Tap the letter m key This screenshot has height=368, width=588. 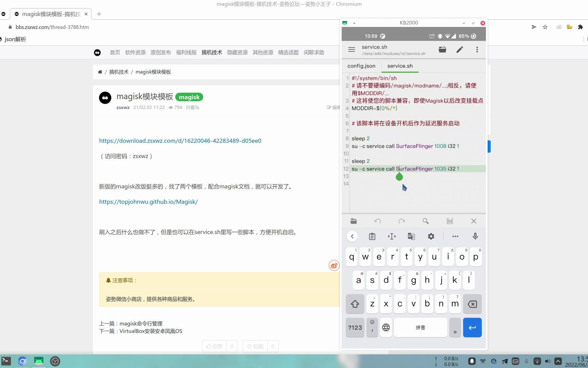455,304
